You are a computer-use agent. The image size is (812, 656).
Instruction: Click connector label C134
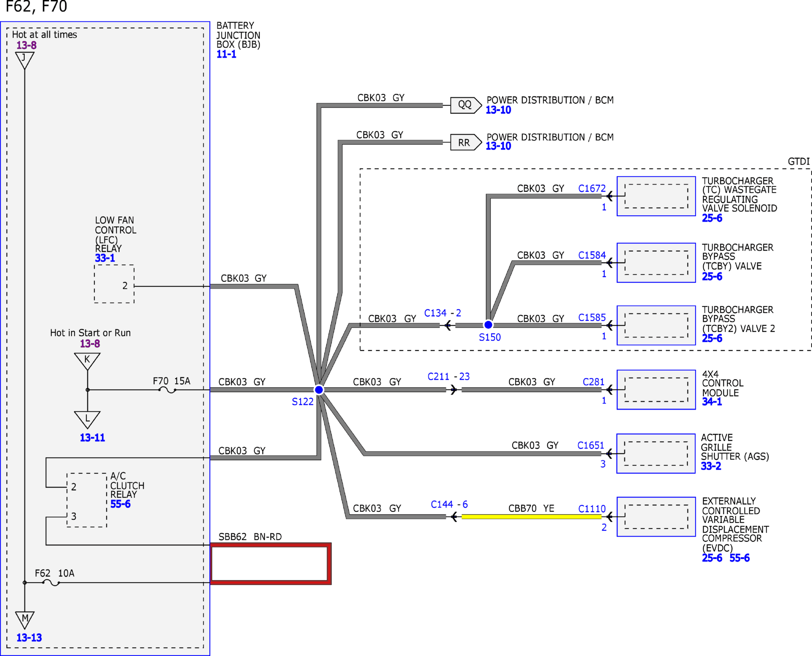click(x=435, y=313)
